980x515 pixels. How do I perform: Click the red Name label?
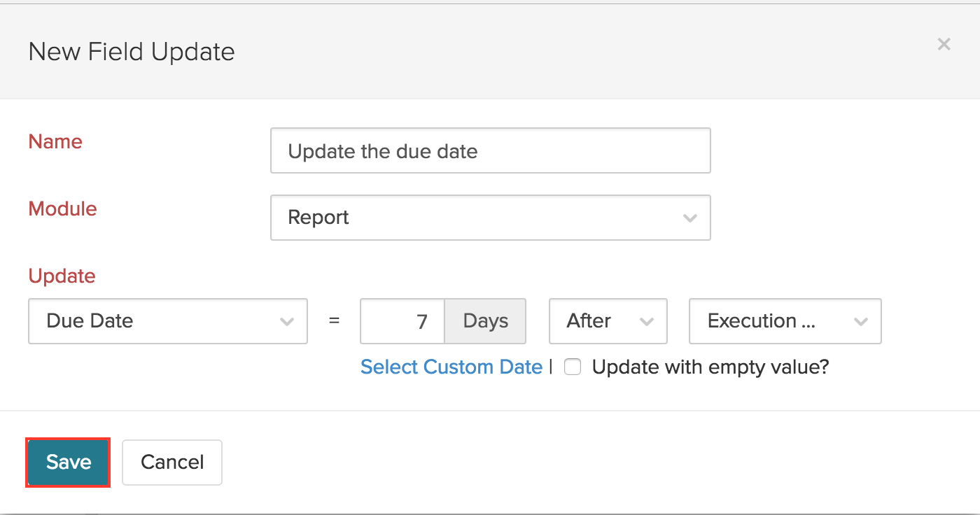55,141
